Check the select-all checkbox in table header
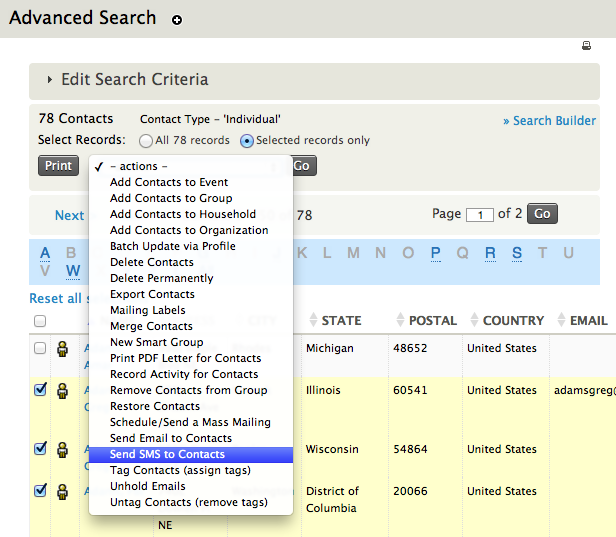The height and width of the screenshot is (537, 616). click(40, 321)
